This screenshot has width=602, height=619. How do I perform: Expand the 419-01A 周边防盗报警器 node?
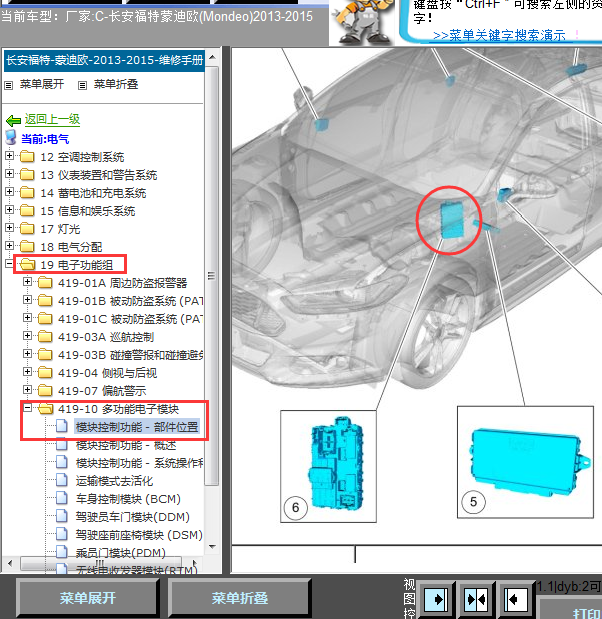(x=27, y=281)
